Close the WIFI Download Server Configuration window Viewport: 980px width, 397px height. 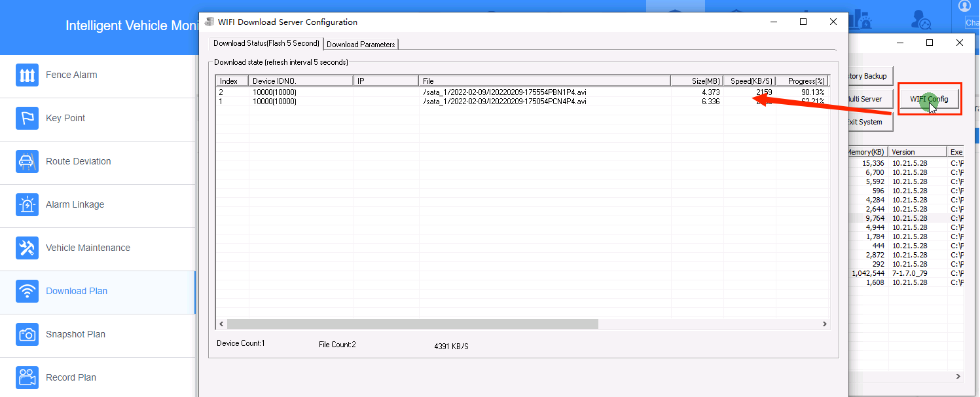[833, 22]
